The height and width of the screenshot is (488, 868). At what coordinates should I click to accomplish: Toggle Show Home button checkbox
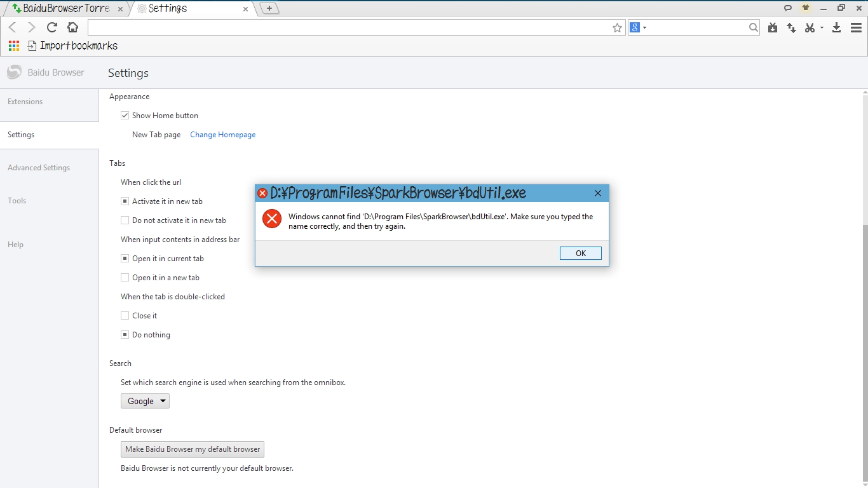(x=125, y=116)
